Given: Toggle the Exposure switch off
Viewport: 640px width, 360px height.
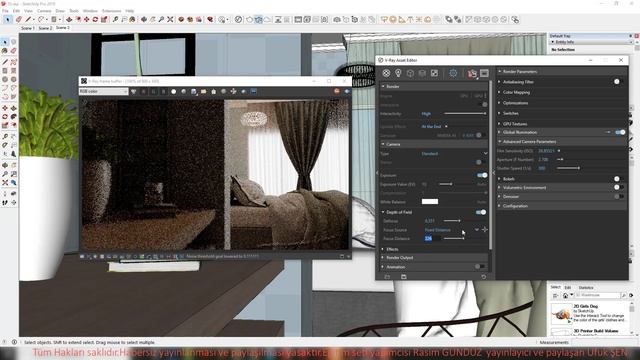Looking at the screenshot, I should 482,175.
